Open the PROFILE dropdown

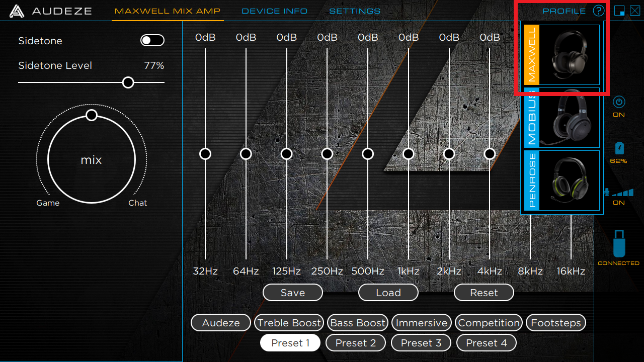click(564, 11)
